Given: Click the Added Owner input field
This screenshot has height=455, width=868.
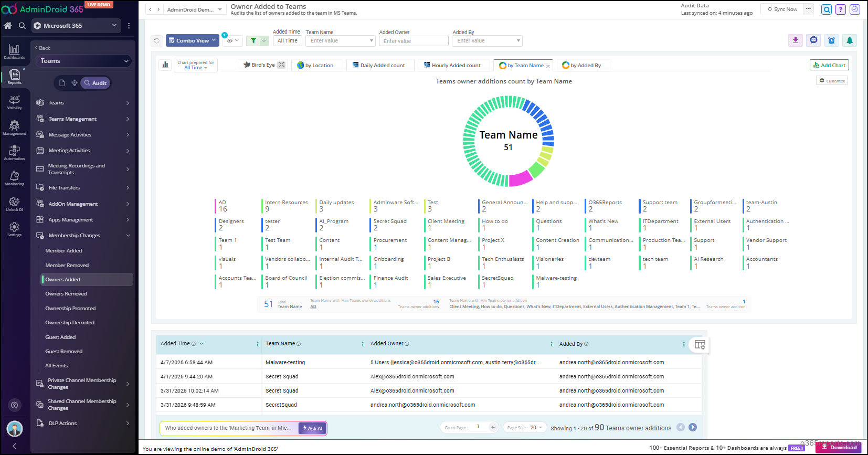Looking at the screenshot, I should 414,41.
